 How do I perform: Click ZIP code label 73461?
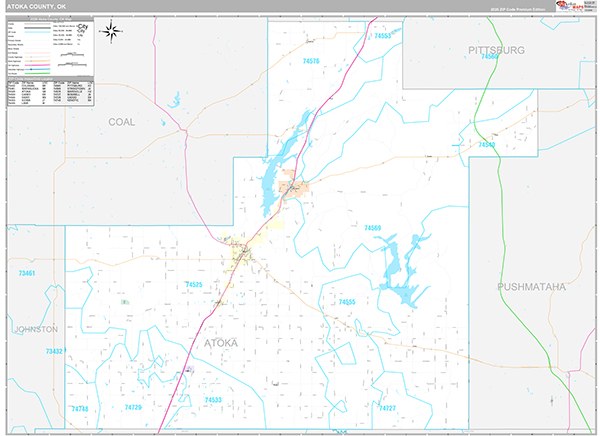pyautogui.click(x=27, y=273)
